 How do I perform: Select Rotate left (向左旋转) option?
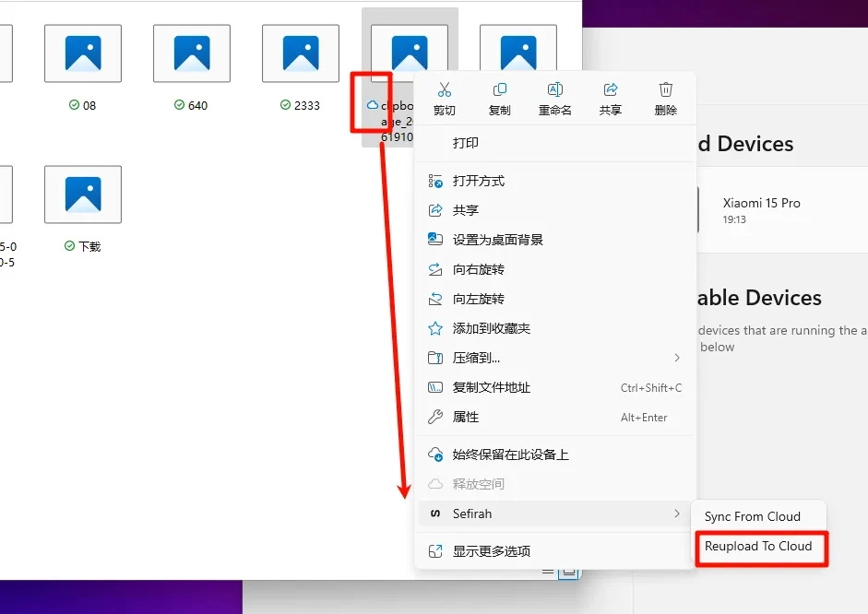[x=478, y=299]
